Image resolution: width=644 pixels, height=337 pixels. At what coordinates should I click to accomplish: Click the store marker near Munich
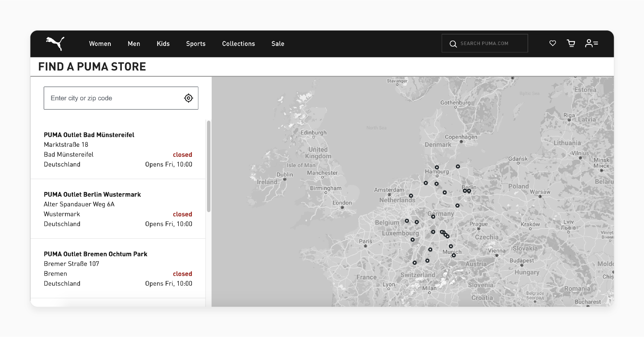click(454, 255)
